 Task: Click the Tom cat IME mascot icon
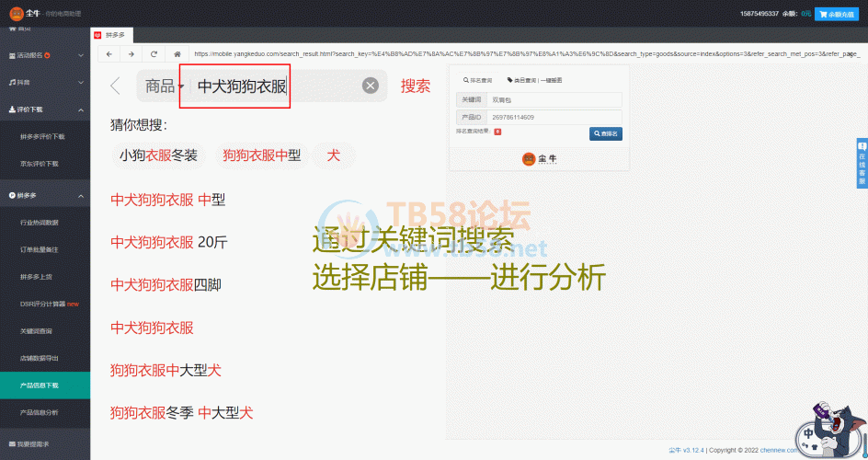830,429
